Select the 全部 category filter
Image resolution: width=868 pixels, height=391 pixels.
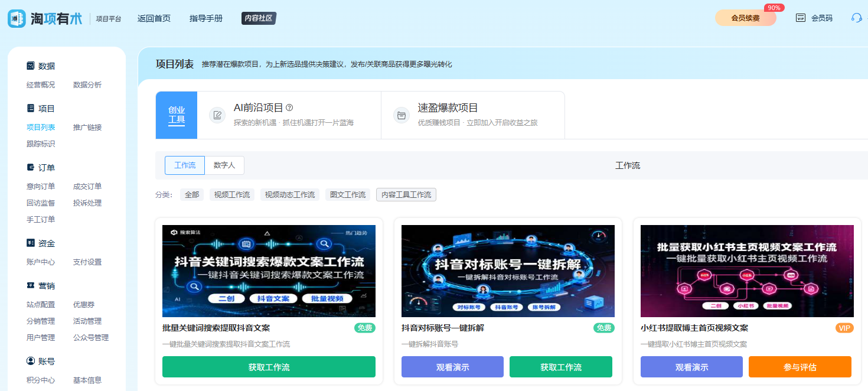(192, 194)
